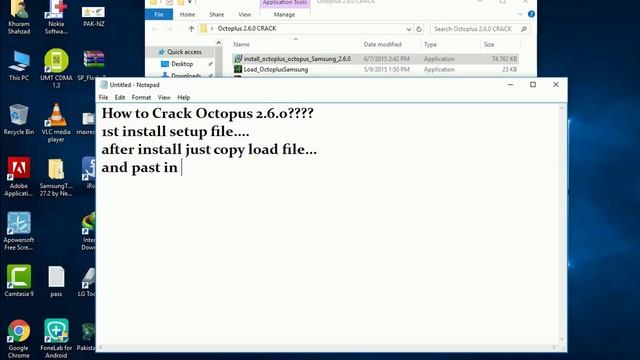Click Notepad horizontal scrollbar
The width and height of the screenshot is (640, 360).
click(x=328, y=347)
